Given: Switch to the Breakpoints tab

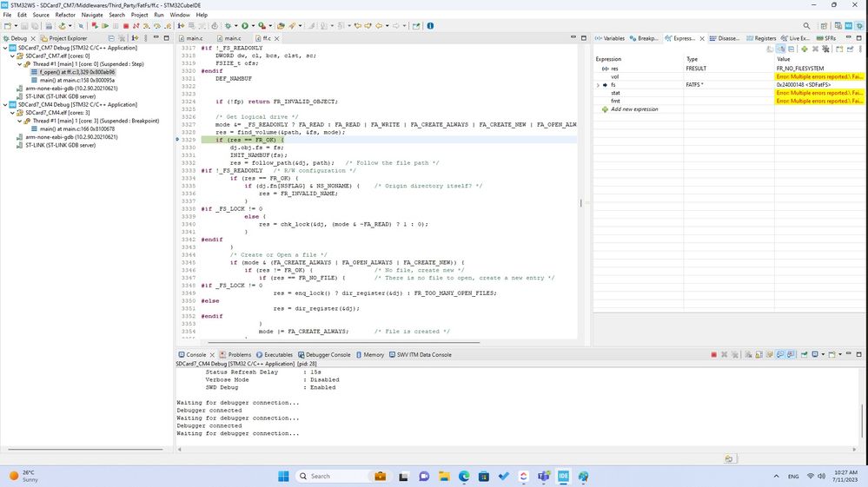Looking at the screenshot, I should point(644,38).
